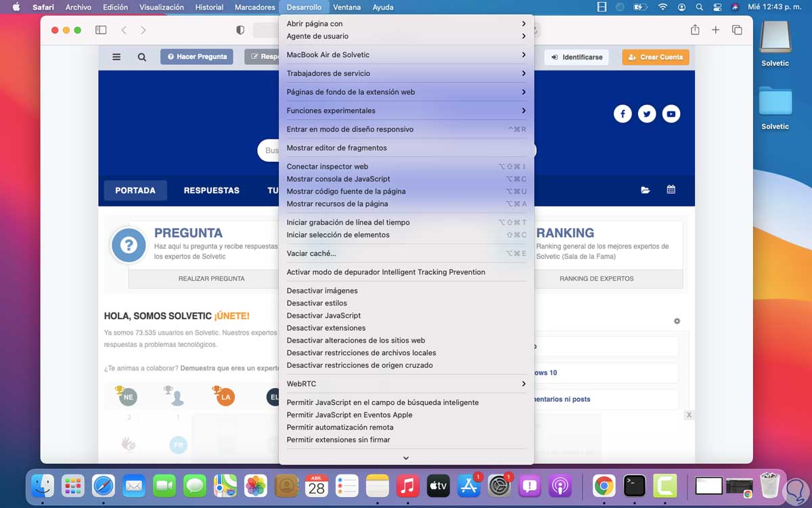The image size is (812, 508).
Task: Expand Trabajadores de servicio submenu
Action: 406,73
